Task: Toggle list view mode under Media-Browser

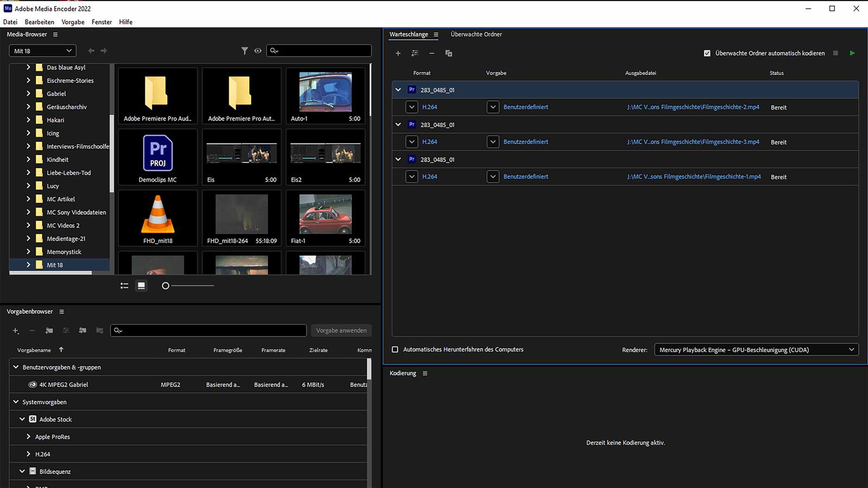Action: (124, 285)
